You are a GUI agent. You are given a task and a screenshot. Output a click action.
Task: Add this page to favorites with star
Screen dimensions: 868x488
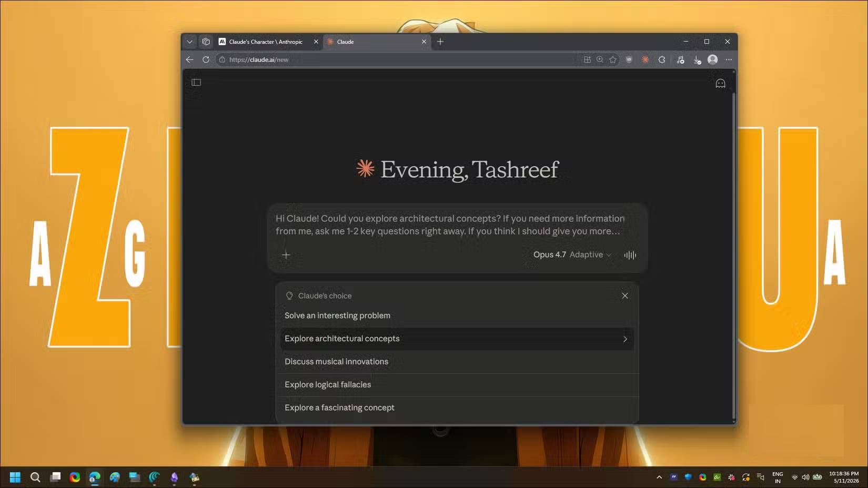tap(613, 59)
